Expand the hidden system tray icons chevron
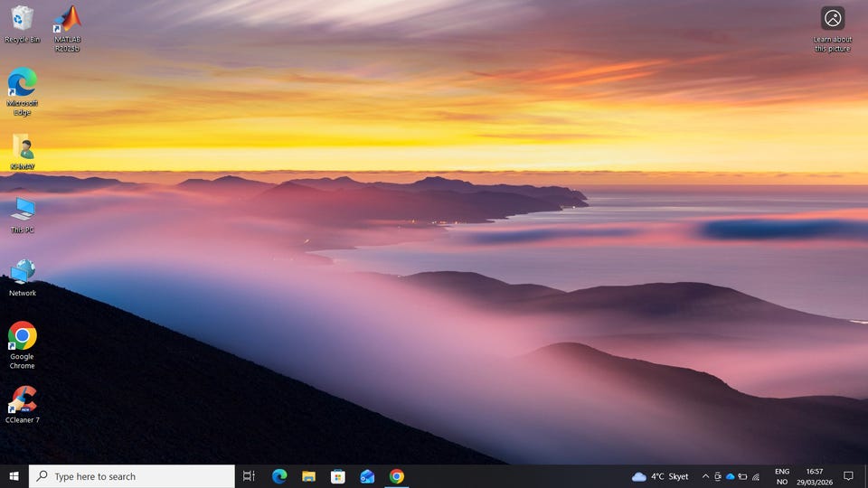This screenshot has width=868, height=488. pyautogui.click(x=705, y=476)
